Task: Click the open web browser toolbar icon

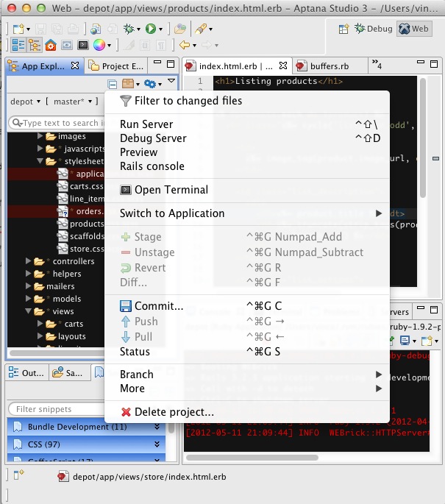Action: point(96,29)
